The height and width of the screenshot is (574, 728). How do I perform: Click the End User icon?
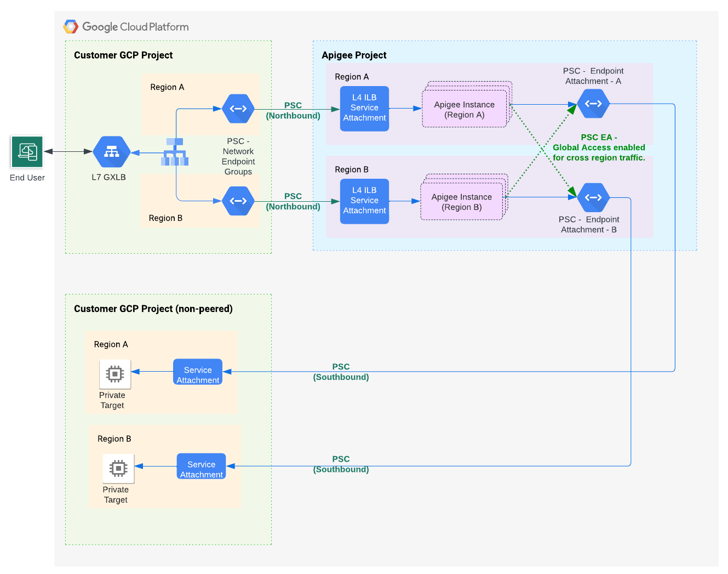click(27, 152)
